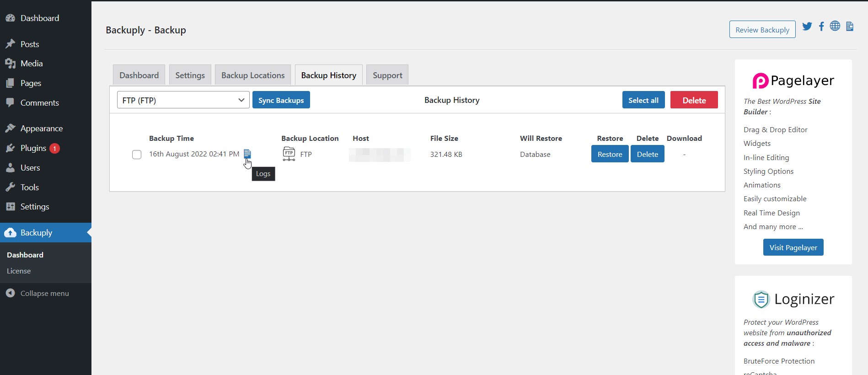Viewport: 868px width, 375px height.
Task: Click the blue Restore button
Action: point(610,154)
